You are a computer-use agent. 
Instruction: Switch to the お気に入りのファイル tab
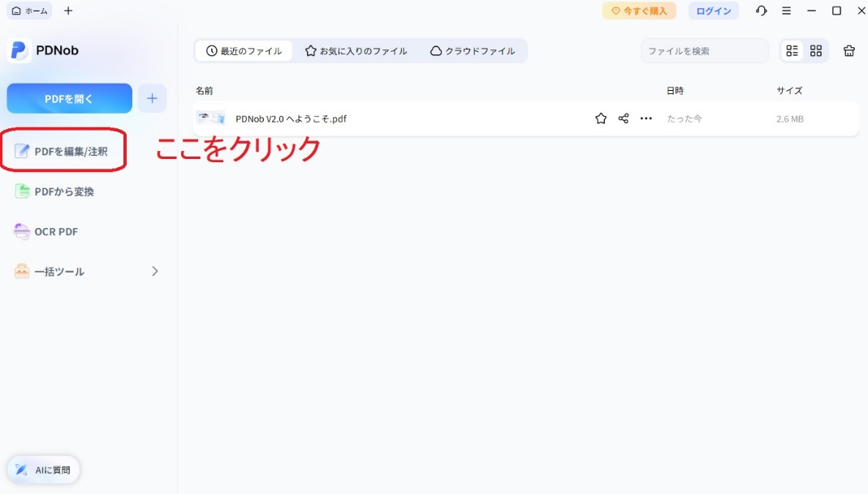356,50
